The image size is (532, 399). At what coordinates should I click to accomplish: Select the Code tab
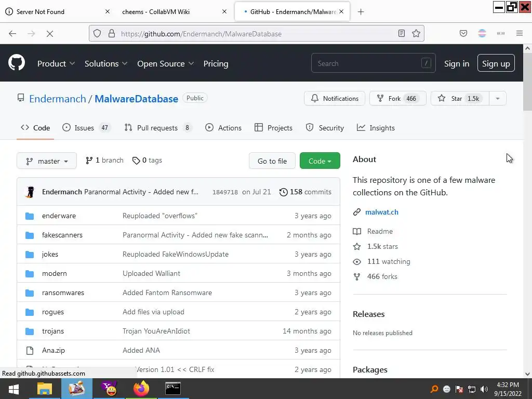coord(35,128)
